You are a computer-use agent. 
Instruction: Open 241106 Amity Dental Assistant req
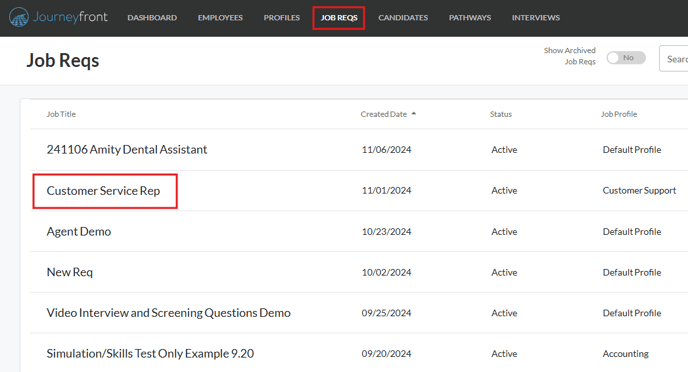(x=127, y=150)
